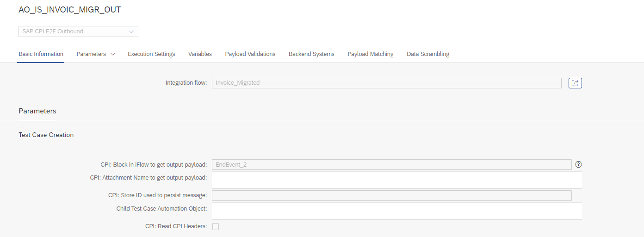Screen dimensions: 644x237
Task: Select the underlined Parameters section header
Action: [x=37, y=111]
